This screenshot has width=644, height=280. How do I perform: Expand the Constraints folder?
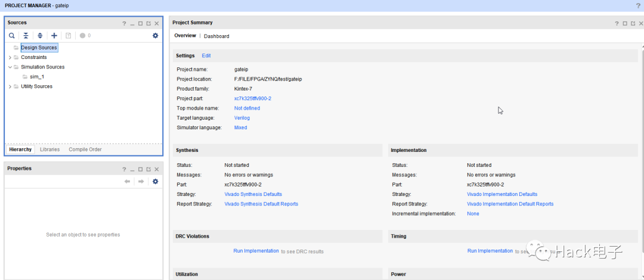[x=10, y=57]
